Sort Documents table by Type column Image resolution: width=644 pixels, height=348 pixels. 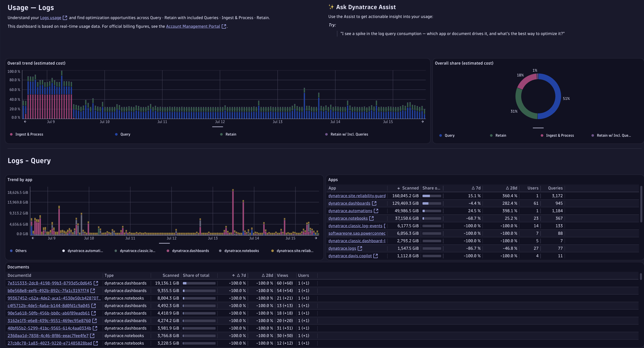pyautogui.click(x=109, y=275)
